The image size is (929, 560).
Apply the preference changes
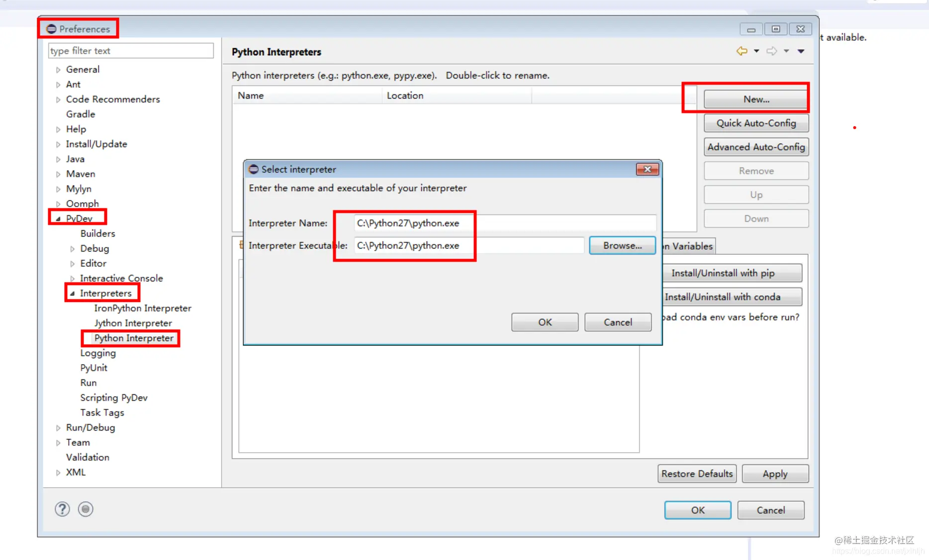[x=775, y=473]
